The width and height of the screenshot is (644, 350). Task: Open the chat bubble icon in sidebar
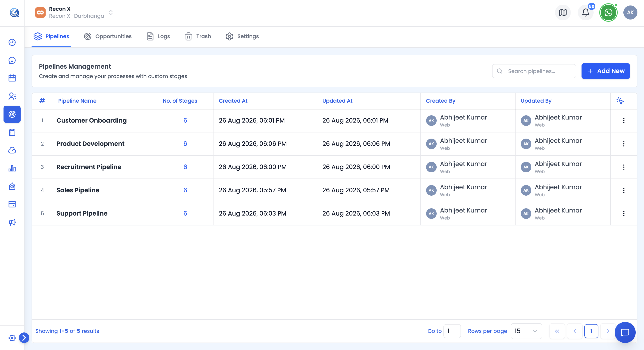12,60
